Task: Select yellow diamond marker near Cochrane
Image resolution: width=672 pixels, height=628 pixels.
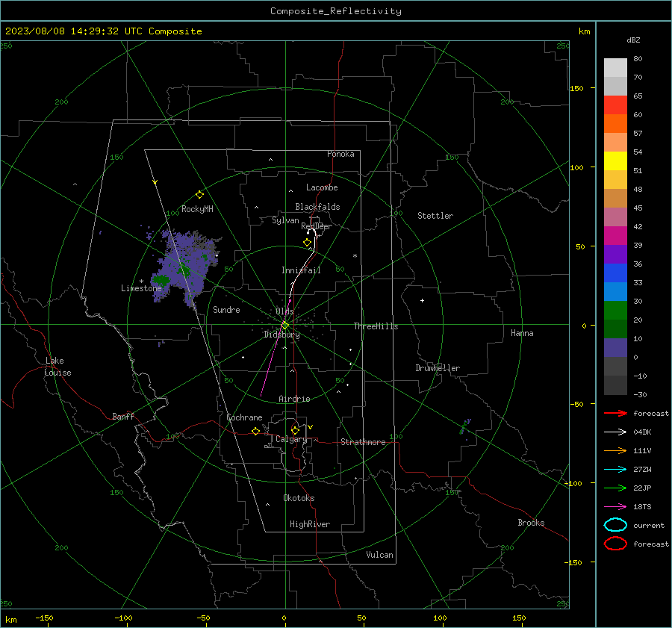Action: (255, 431)
